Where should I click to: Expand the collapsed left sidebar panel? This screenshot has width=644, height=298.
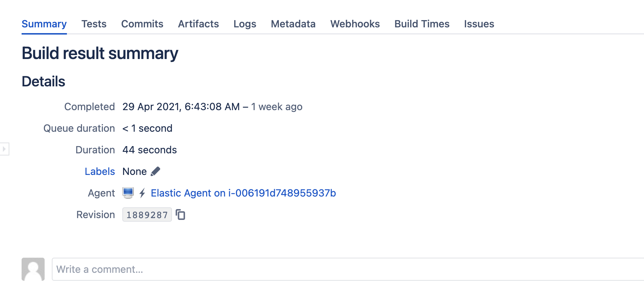point(4,149)
